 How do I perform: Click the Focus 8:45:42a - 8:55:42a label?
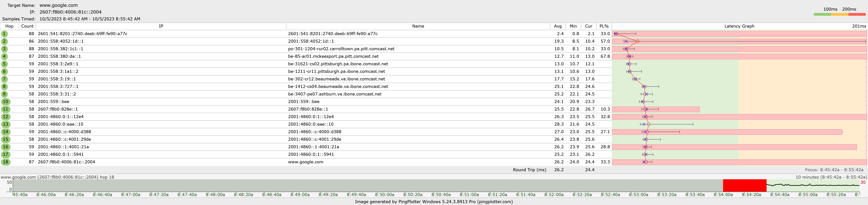tap(834, 170)
